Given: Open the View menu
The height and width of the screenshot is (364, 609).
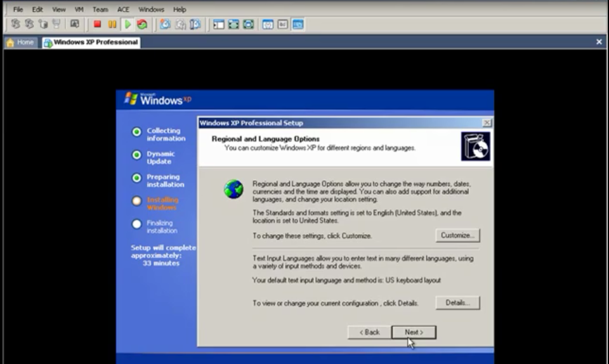Looking at the screenshot, I should (x=58, y=10).
